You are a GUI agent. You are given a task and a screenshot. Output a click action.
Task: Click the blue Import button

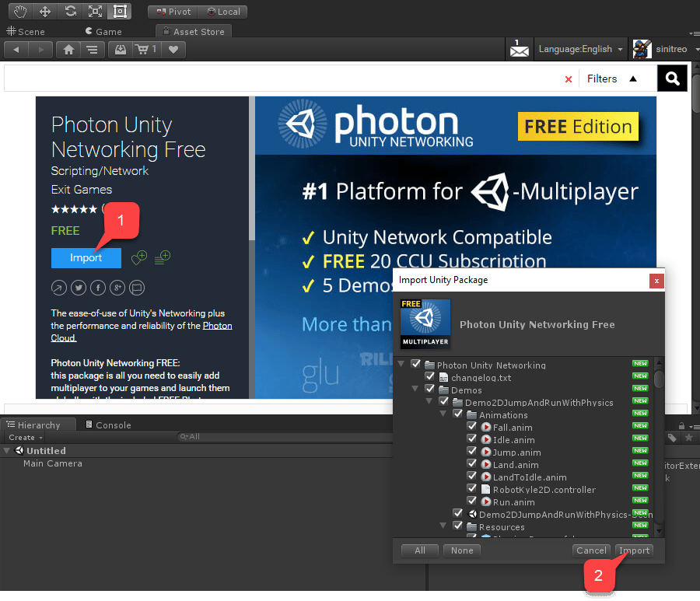[x=86, y=258]
